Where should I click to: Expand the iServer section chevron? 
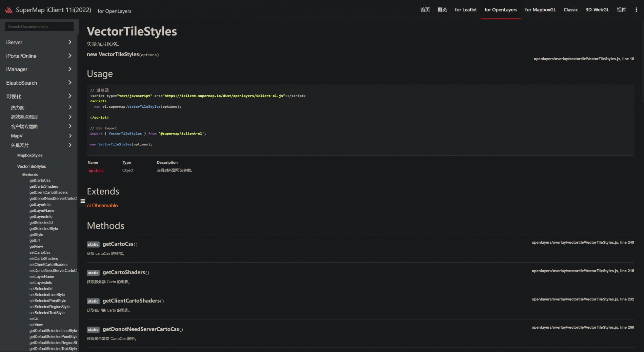tap(70, 42)
